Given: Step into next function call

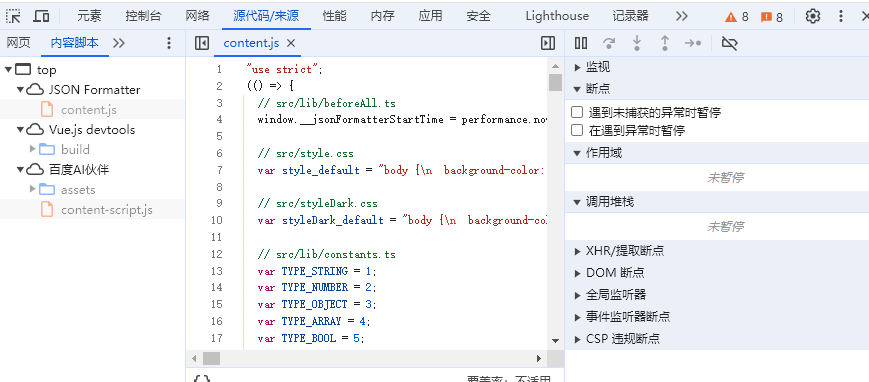Looking at the screenshot, I should coord(637,43).
